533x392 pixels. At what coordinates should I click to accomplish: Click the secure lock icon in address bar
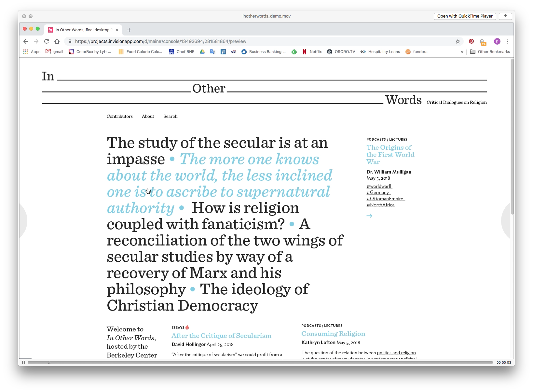[x=70, y=41]
